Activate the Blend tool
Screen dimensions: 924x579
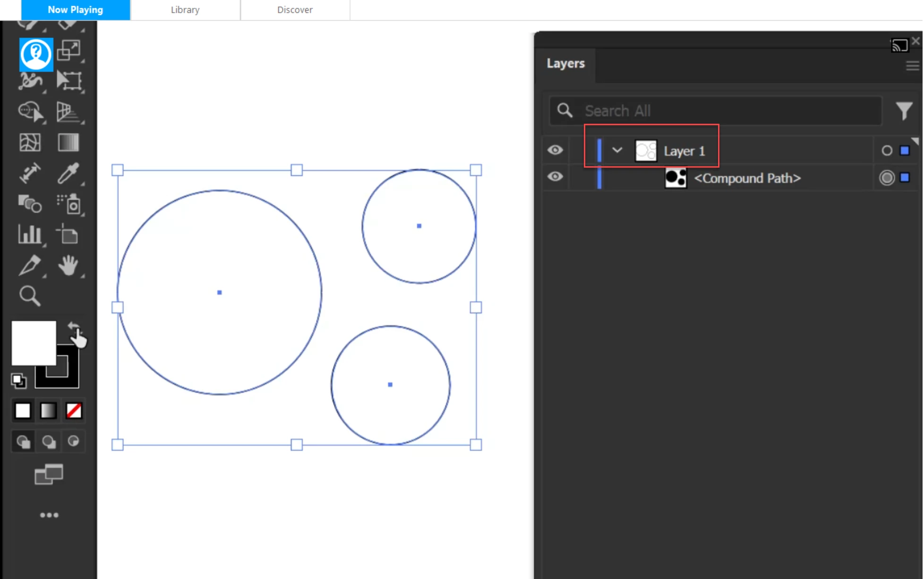(30, 204)
